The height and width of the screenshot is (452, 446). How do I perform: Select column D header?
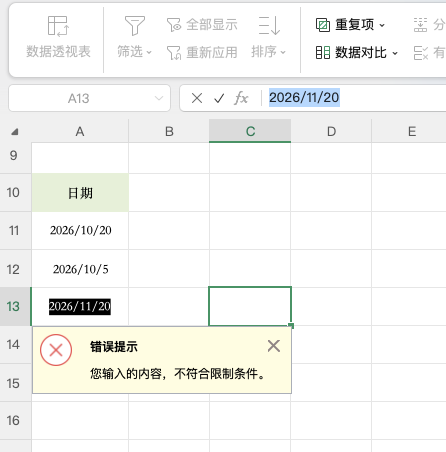[331, 131]
